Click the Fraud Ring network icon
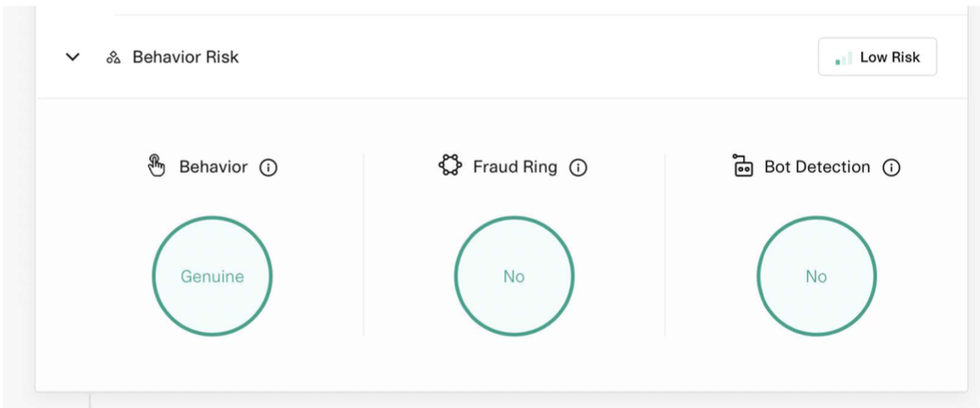The image size is (980, 408). 452,166
